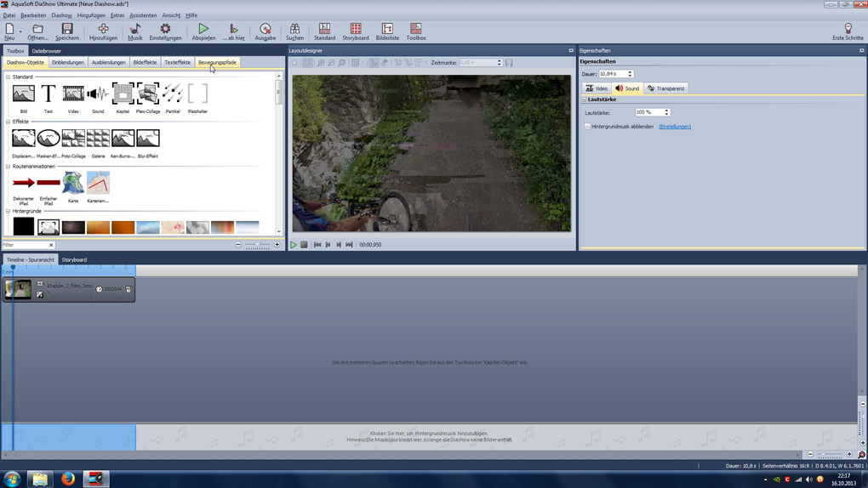Viewport: 868px width, 488px height.
Task: Select the Ken-Burns effect icon
Action: tap(123, 139)
